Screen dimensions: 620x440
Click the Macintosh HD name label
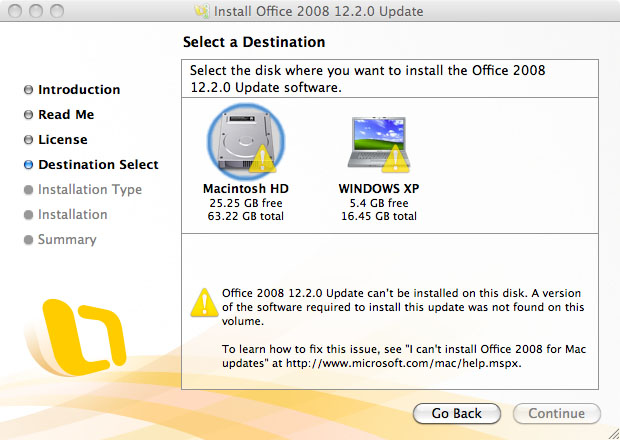click(246, 188)
